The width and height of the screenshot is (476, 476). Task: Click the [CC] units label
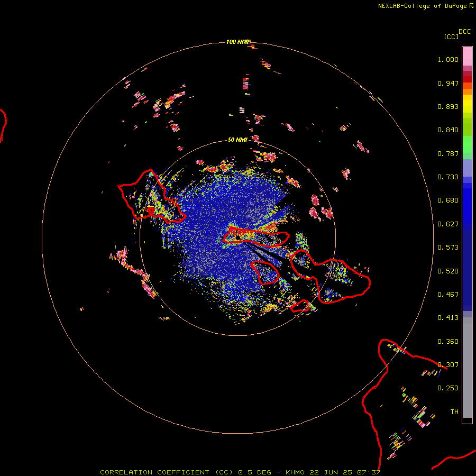451,36
